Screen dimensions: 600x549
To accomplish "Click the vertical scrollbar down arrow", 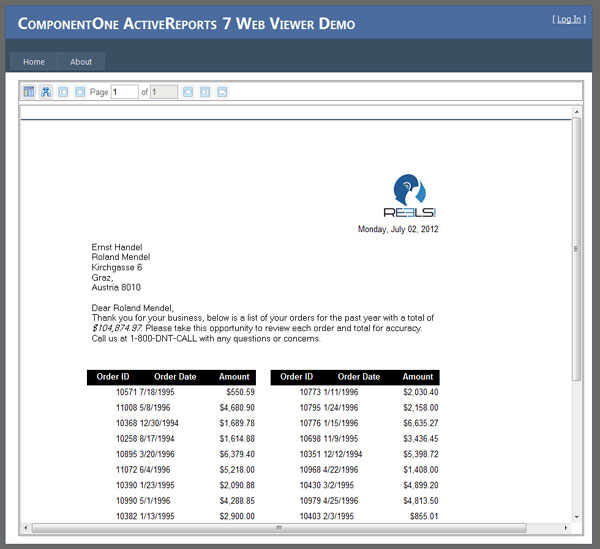I will tap(577, 517).
